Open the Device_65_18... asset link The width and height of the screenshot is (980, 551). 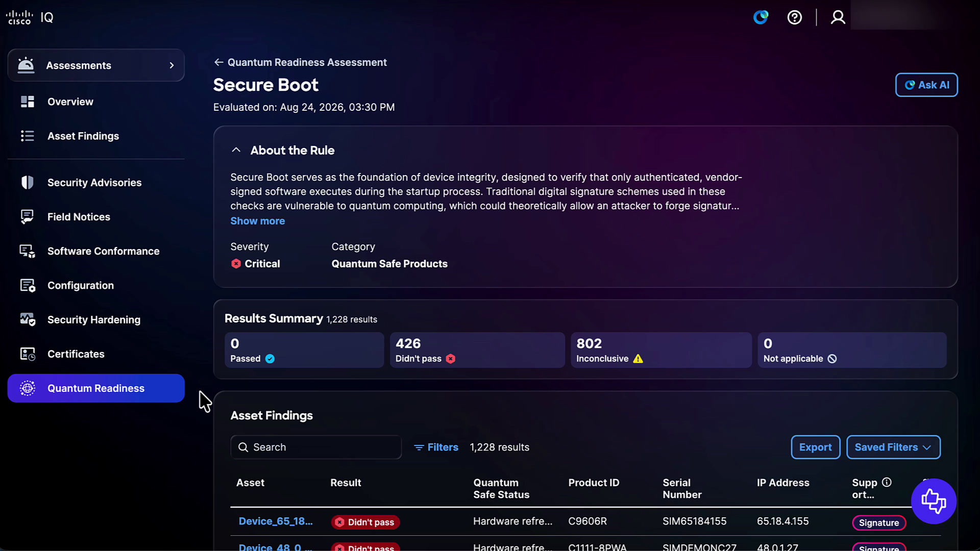point(276,521)
